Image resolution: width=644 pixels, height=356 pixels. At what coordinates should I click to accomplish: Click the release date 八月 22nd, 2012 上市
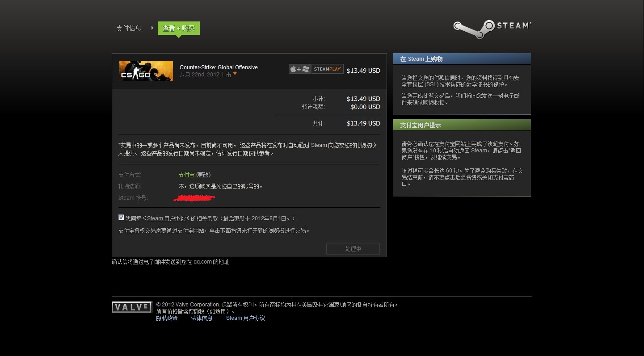pyautogui.click(x=206, y=75)
